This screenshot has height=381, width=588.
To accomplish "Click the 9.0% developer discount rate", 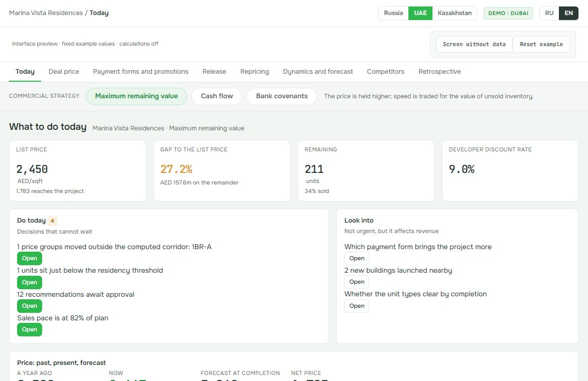I will (x=462, y=169).
